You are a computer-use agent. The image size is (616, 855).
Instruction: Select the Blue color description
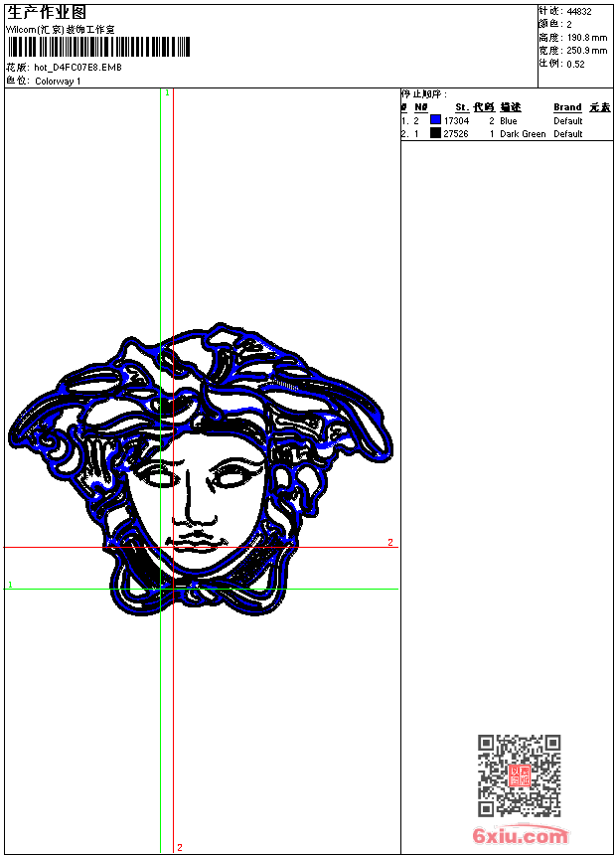click(x=508, y=121)
